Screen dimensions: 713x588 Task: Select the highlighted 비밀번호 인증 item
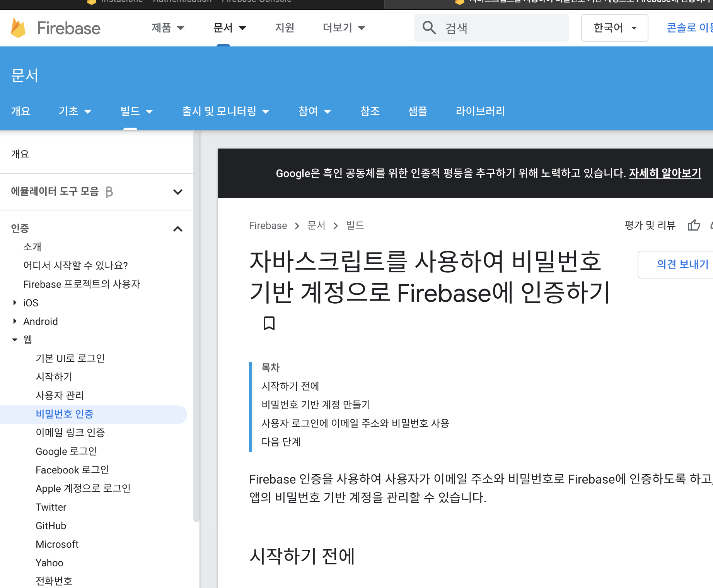(x=94, y=415)
